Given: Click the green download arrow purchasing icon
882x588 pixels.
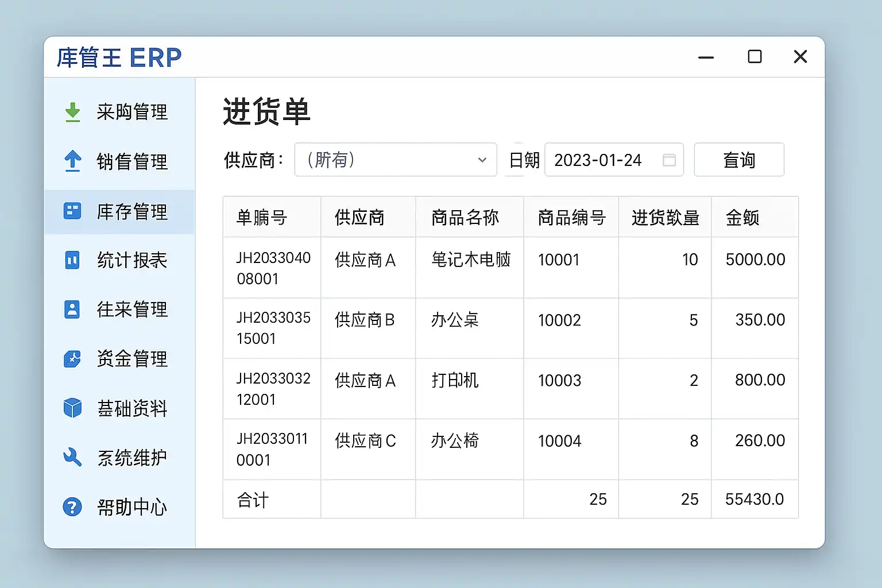Looking at the screenshot, I should click(72, 112).
